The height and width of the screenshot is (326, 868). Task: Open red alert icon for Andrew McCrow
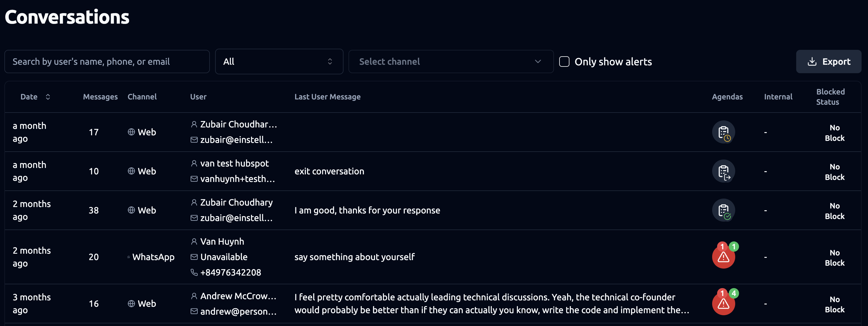point(723,304)
